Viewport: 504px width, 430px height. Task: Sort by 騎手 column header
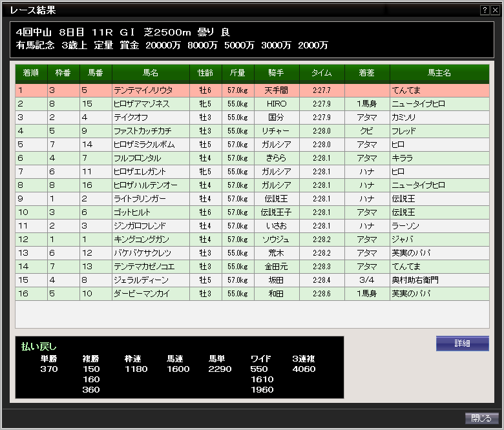pos(277,74)
